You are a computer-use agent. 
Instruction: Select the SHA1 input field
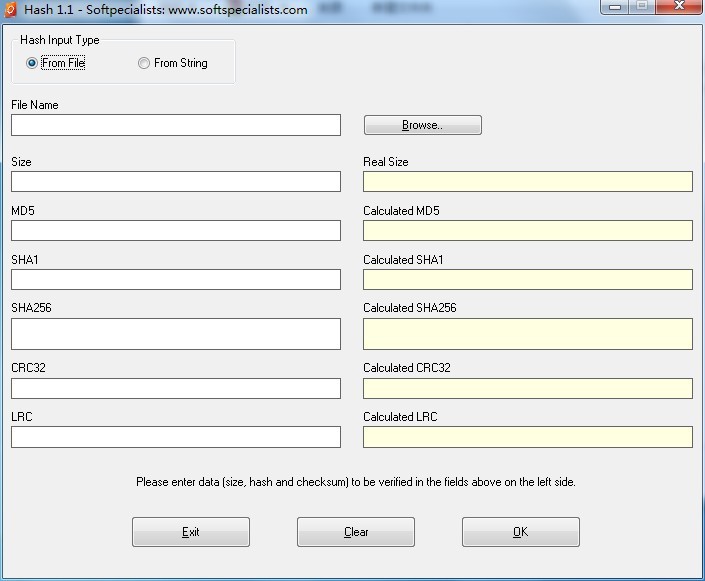coord(176,279)
